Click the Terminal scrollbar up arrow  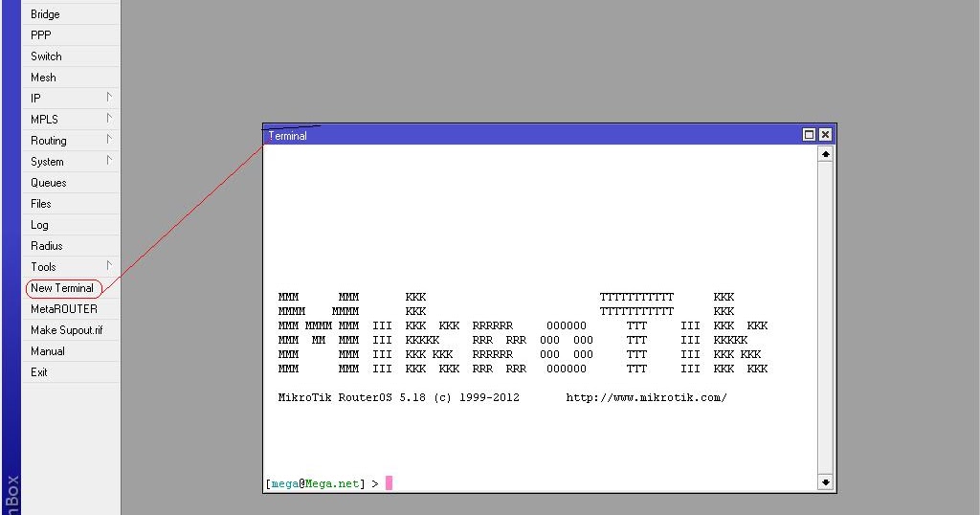(x=825, y=154)
